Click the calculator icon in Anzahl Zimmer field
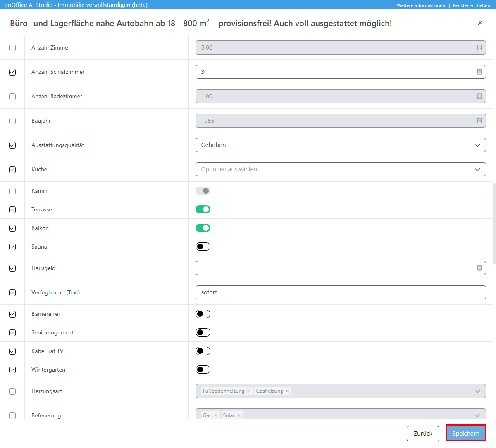The height and width of the screenshot is (448, 496). click(x=479, y=47)
